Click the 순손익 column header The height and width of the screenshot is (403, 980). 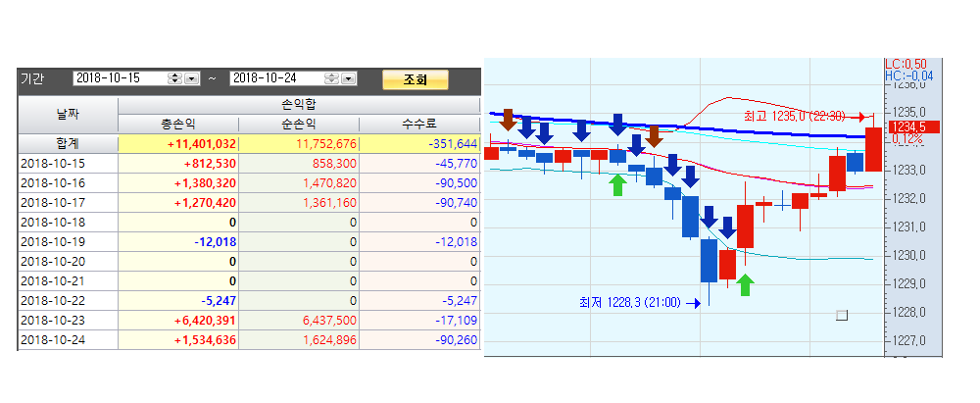coord(299,125)
